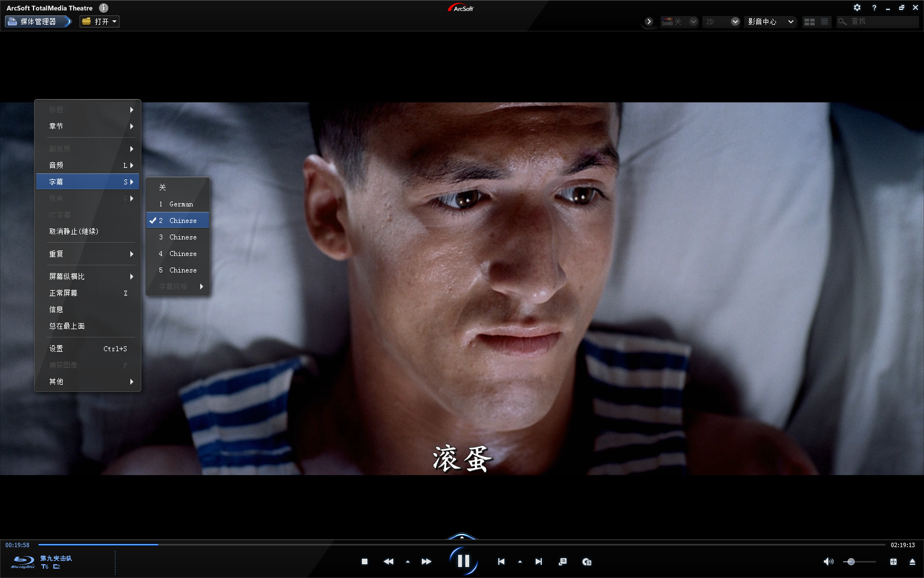Adjust the volume slider knob
Image resolution: width=924 pixels, height=578 pixels.
point(851,561)
